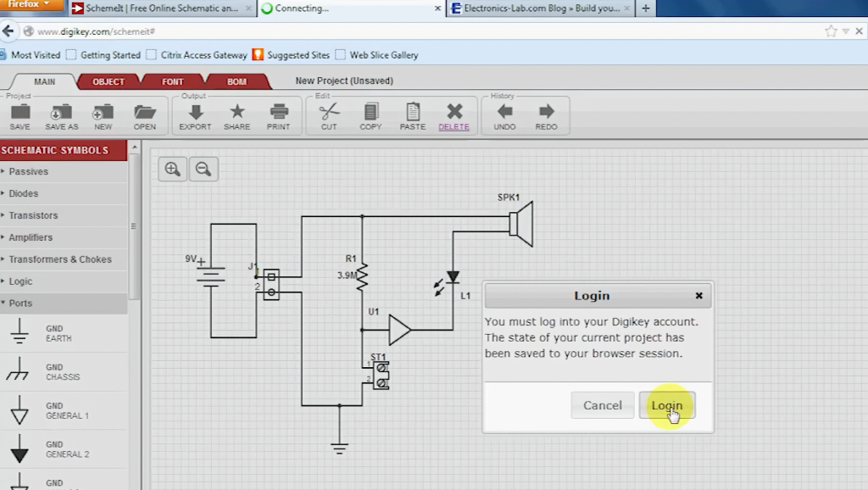
Task: Click the Undo arrow icon
Action: (x=504, y=112)
